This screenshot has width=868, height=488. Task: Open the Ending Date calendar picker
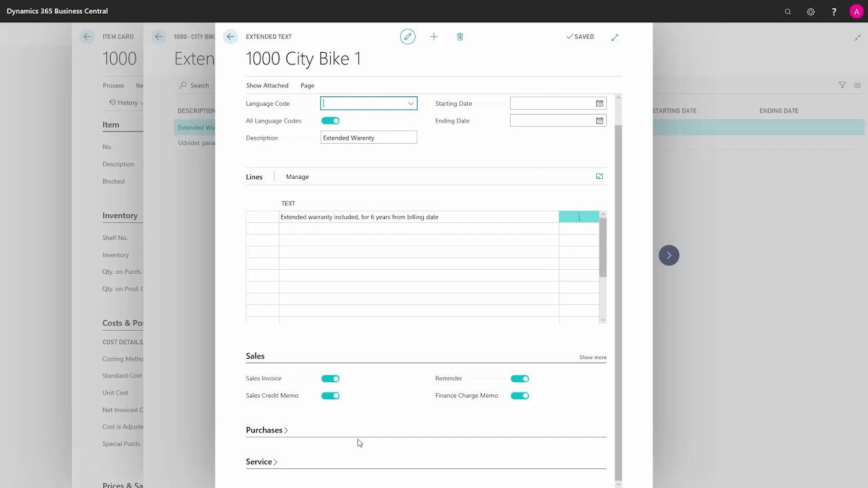pyautogui.click(x=599, y=121)
